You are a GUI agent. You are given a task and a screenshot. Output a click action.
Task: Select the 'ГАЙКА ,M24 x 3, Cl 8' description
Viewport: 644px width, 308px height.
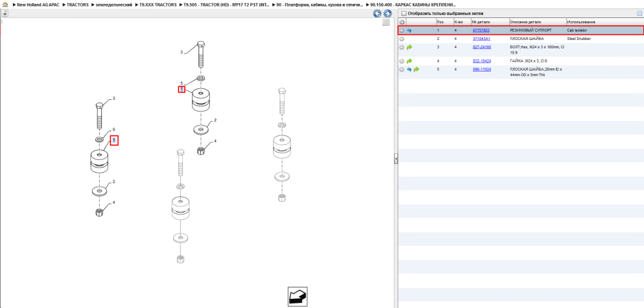click(x=528, y=61)
